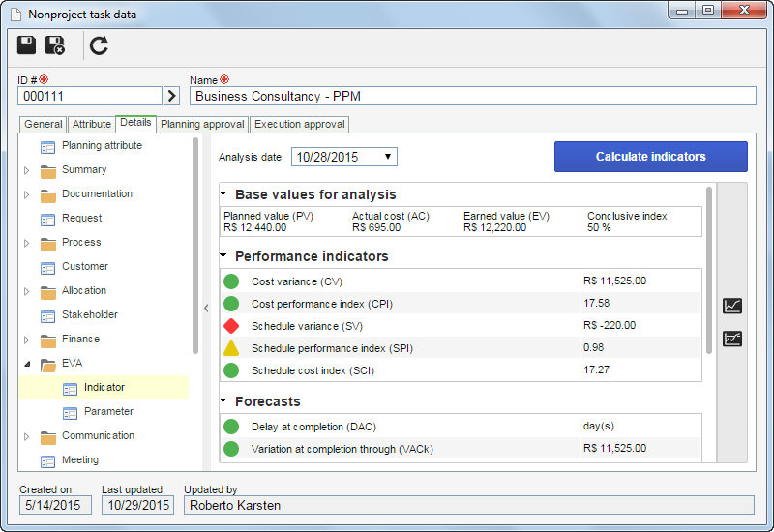The height and width of the screenshot is (532, 774).
Task: Select Indicator in the EVA tree
Action: [x=104, y=388]
